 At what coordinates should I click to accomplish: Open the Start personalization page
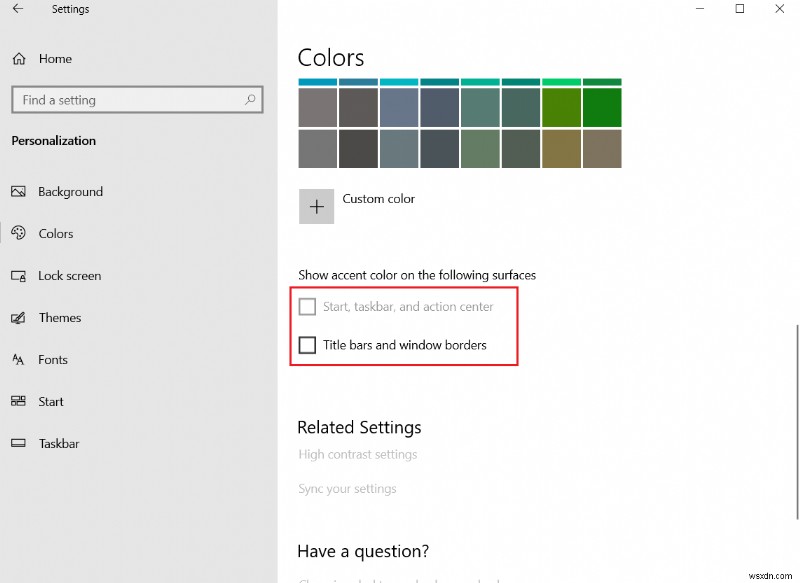click(51, 402)
